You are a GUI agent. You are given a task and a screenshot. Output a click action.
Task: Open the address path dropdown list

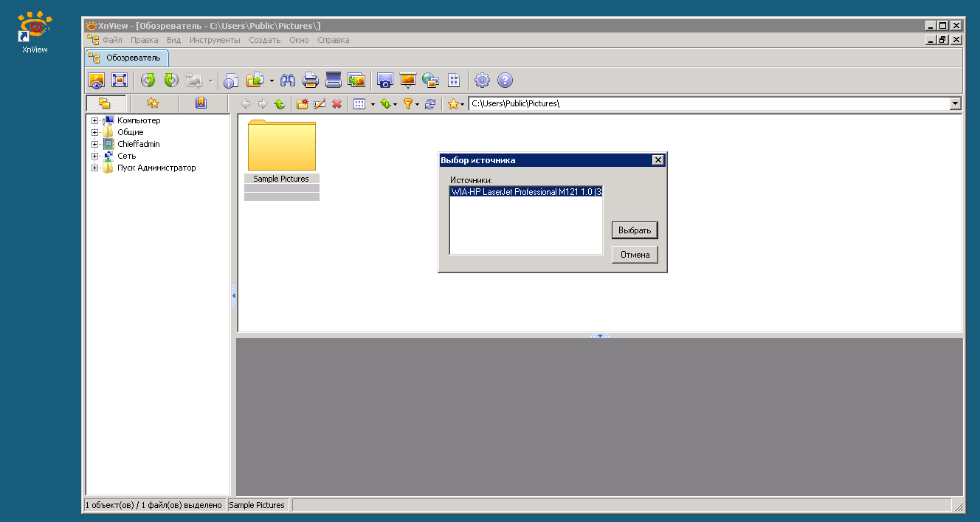click(x=956, y=104)
